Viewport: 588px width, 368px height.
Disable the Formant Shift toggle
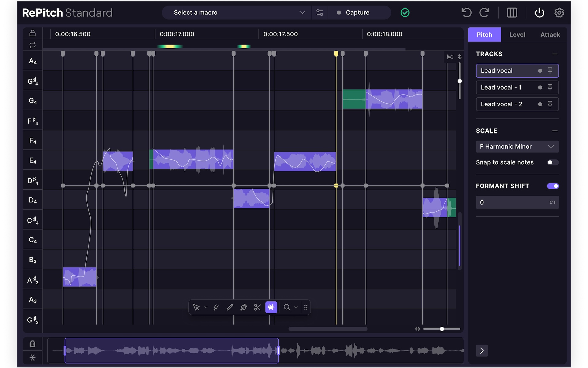pos(552,186)
